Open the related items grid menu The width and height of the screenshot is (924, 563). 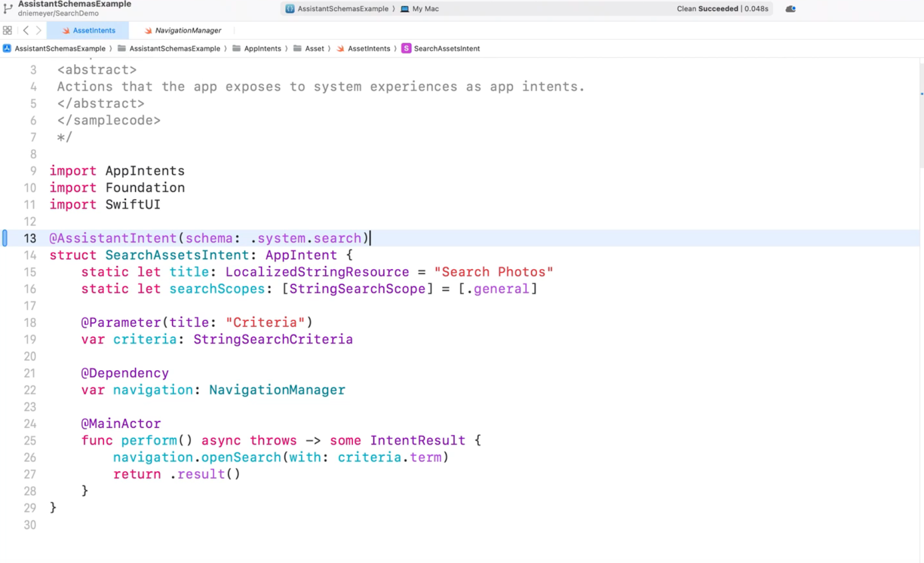coord(8,31)
